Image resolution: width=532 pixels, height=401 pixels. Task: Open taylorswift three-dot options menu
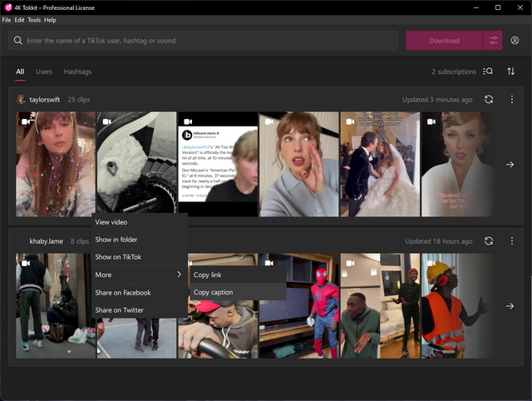512,100
